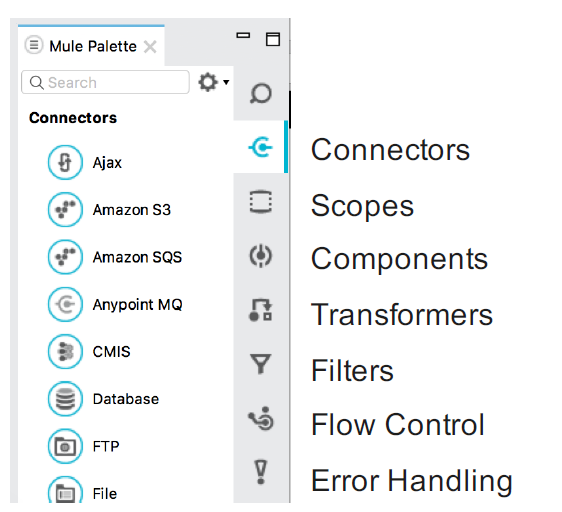Expand the gear settings dropdown arrow
Viewport: 562px width, 512px height.
click(226, 82)
